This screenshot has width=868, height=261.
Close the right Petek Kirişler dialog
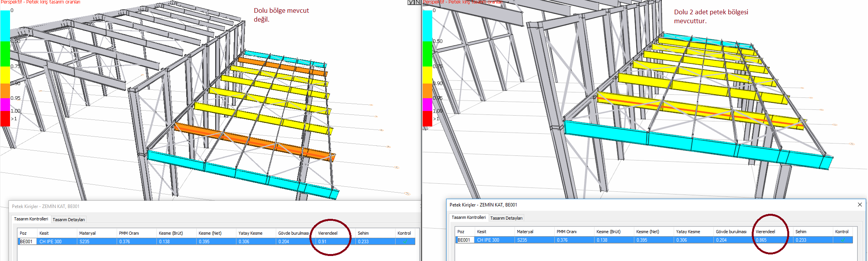860,205
